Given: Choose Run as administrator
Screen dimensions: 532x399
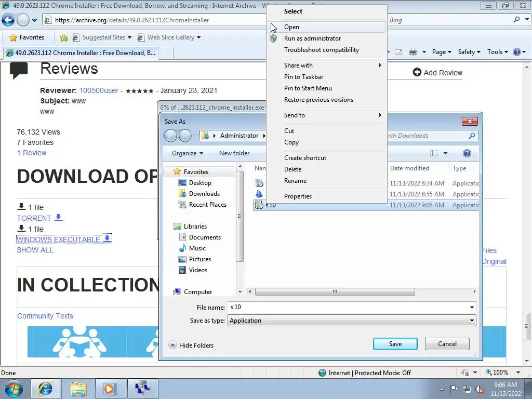Looking at the screenshot, I should (x=327, y=38).
